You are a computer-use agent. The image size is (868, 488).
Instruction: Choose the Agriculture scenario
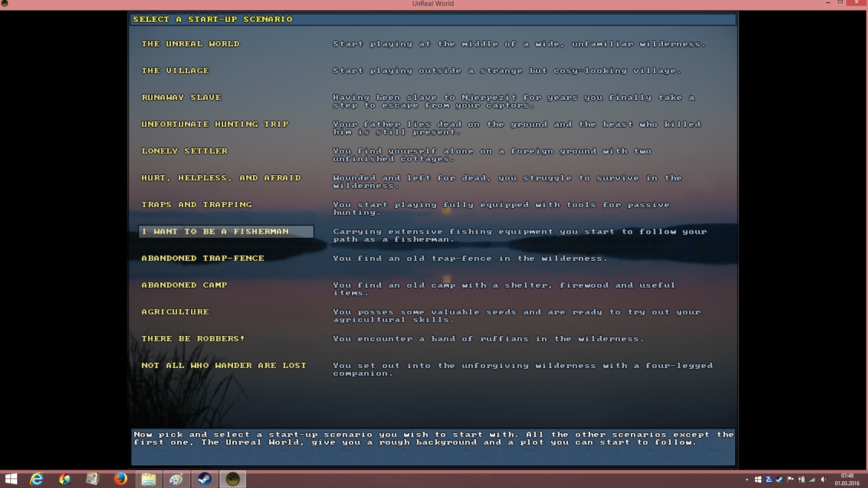[175, 312]
